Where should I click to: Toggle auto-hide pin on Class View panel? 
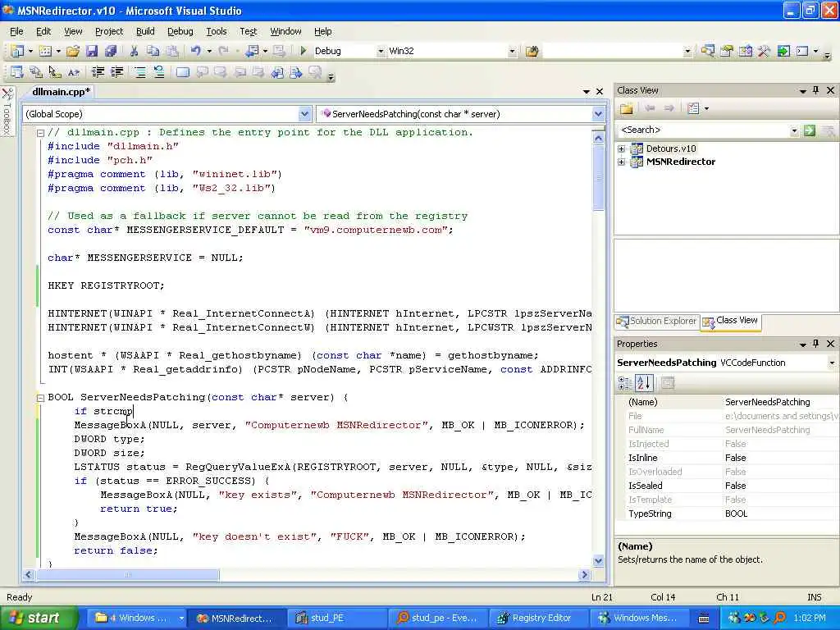pyautogui.click(x=816, y=90)
